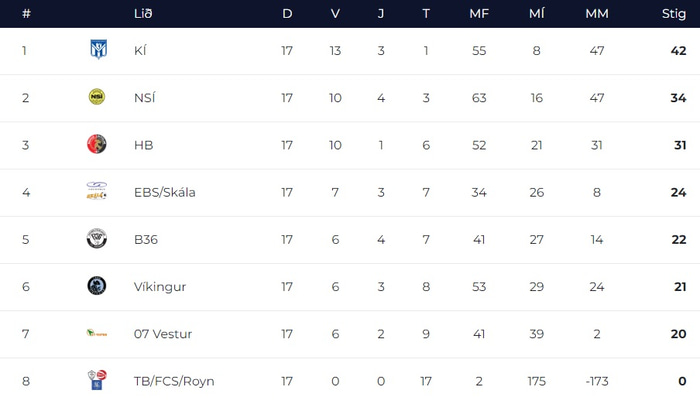Open the NSÍ team name link

click(144, 97)
